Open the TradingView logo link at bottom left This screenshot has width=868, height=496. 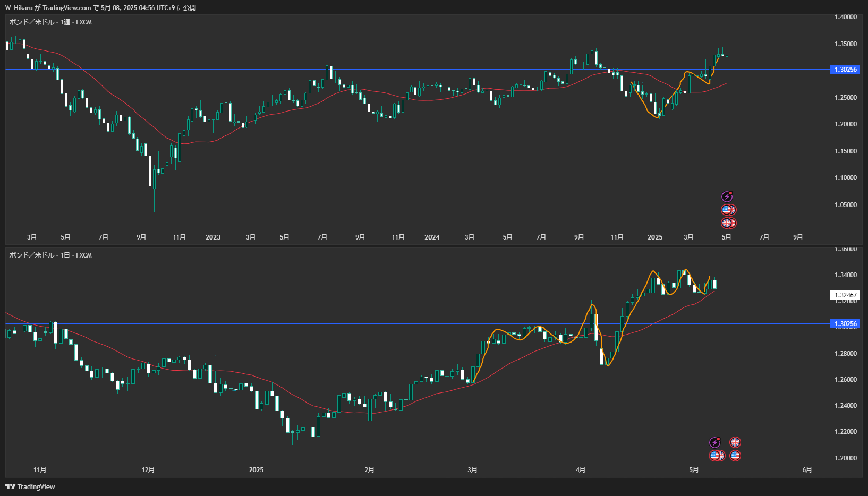coord(30,486)
